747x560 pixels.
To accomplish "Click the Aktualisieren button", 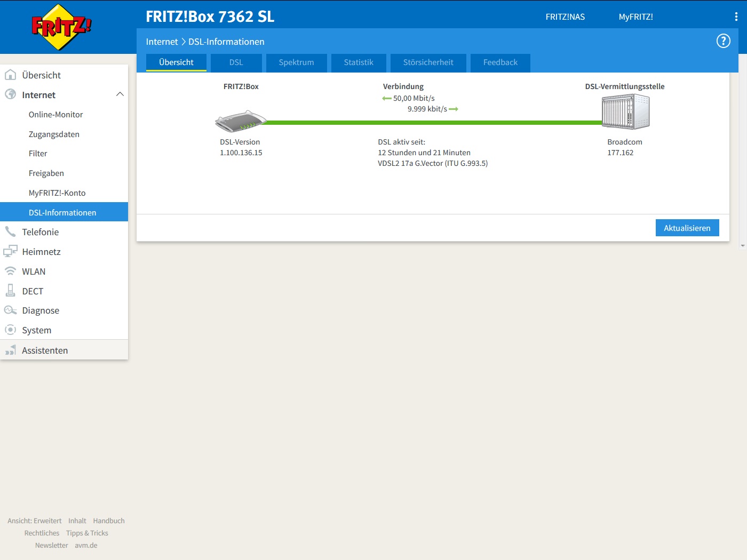I will coord(687,228).
